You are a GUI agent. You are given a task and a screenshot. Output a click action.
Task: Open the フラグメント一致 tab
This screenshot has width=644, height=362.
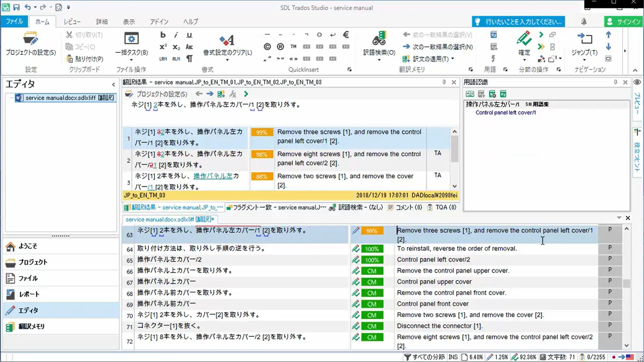276,207
